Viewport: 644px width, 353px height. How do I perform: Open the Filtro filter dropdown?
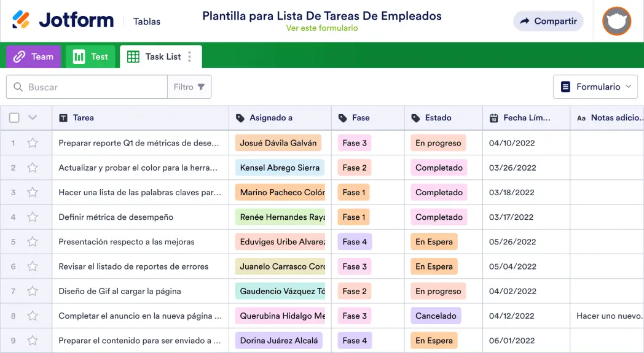pyautogui.click(x=189, y=87)
